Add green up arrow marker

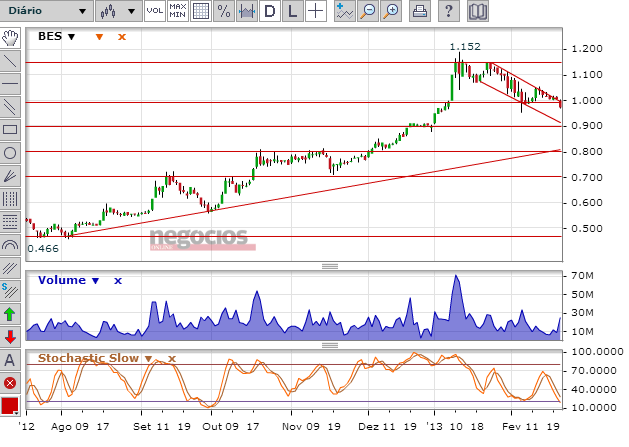(10, 314)
